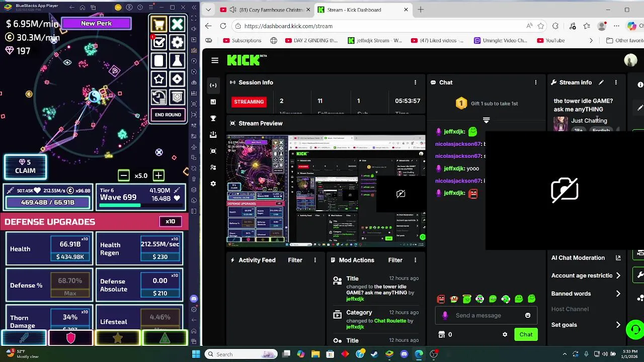
Task: Open emoji picker in chat message box
Action: click(x=528, y=315)
